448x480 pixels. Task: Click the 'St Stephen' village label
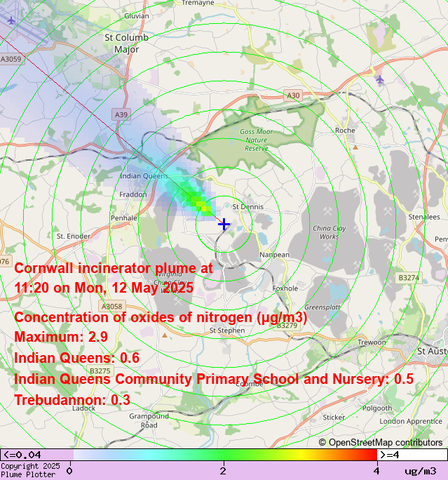tap(227, 331)
